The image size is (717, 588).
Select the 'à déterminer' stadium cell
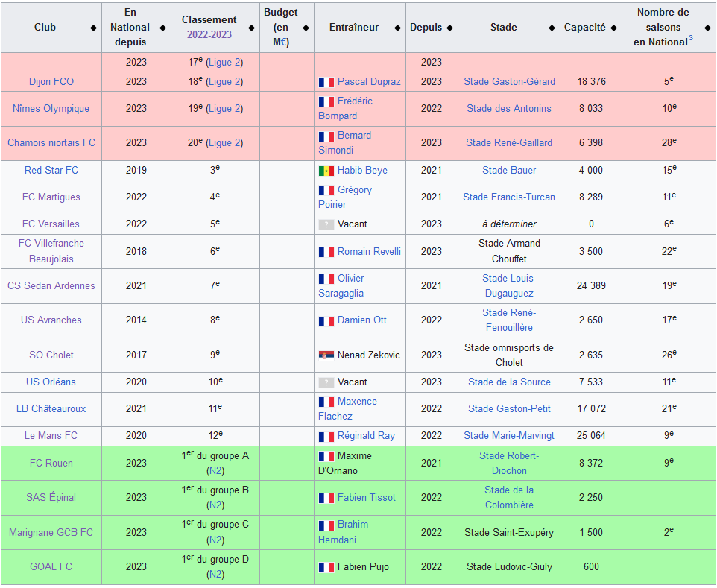(x=509, y=224)
